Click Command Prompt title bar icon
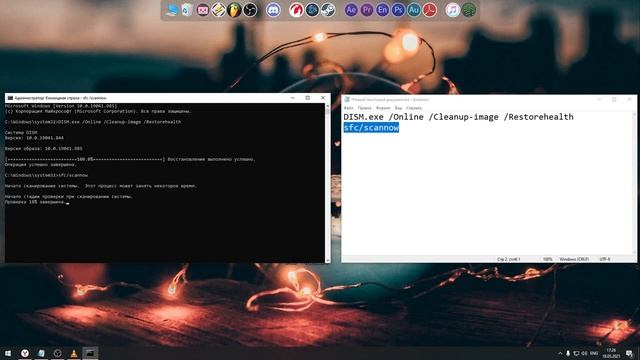640x360 pixels. tap(10, 98)
